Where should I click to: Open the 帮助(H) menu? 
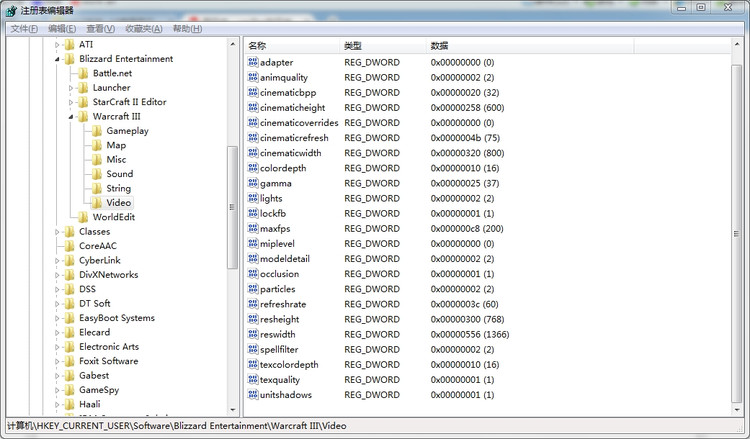coord(187,29)
